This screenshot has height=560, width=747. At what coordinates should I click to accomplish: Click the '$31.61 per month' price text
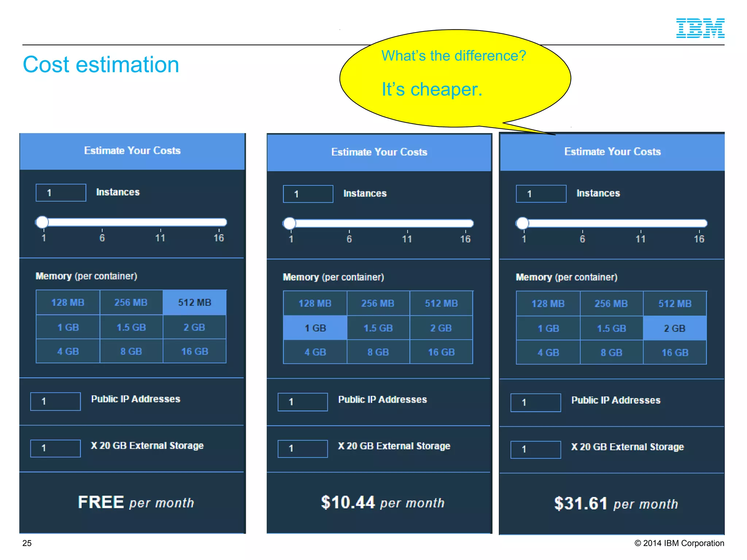click(616, 504)
